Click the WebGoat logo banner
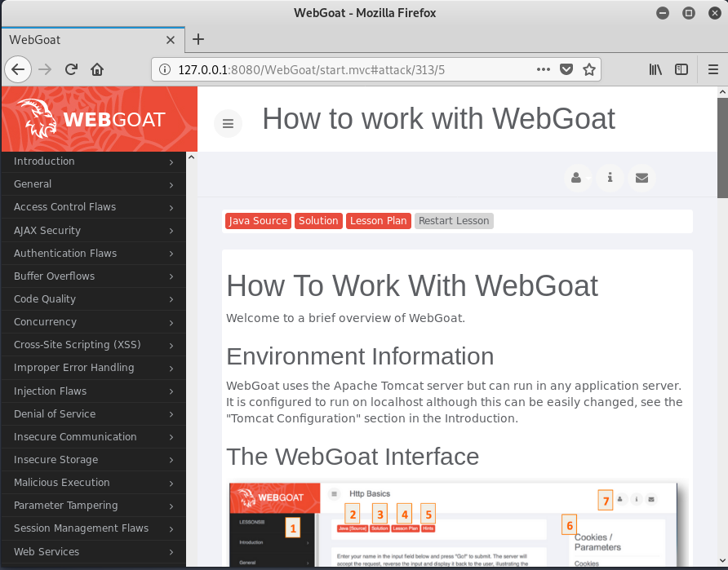The height and width of the screenshot is (570, 728). pos(100,119)
